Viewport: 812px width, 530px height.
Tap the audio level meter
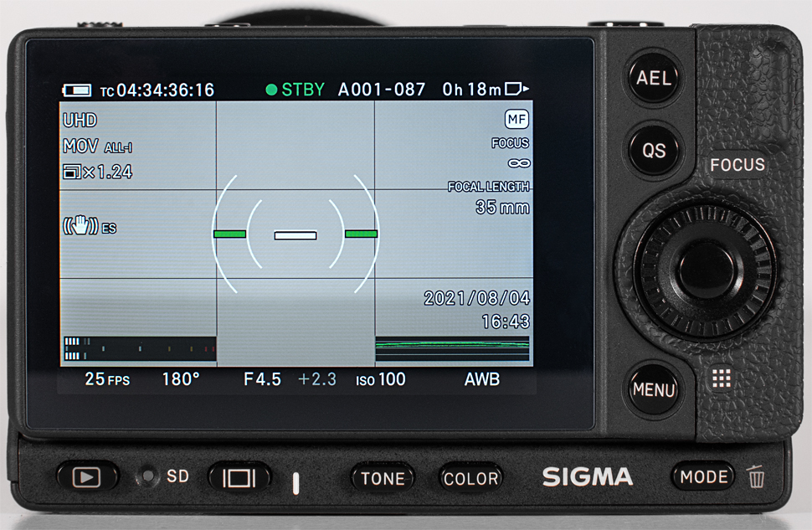point(140,348)
